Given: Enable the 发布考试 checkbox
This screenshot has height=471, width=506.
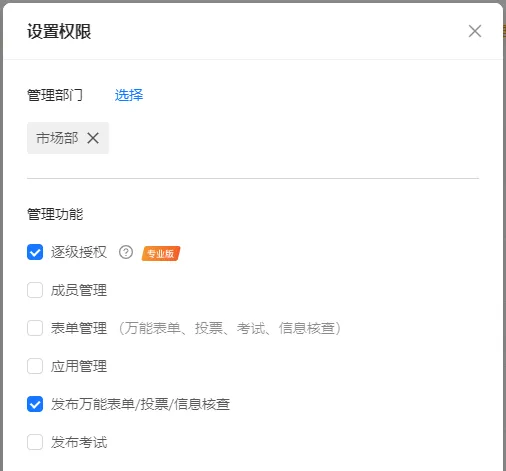Looking at the screenshot, I should click(35, 442).
